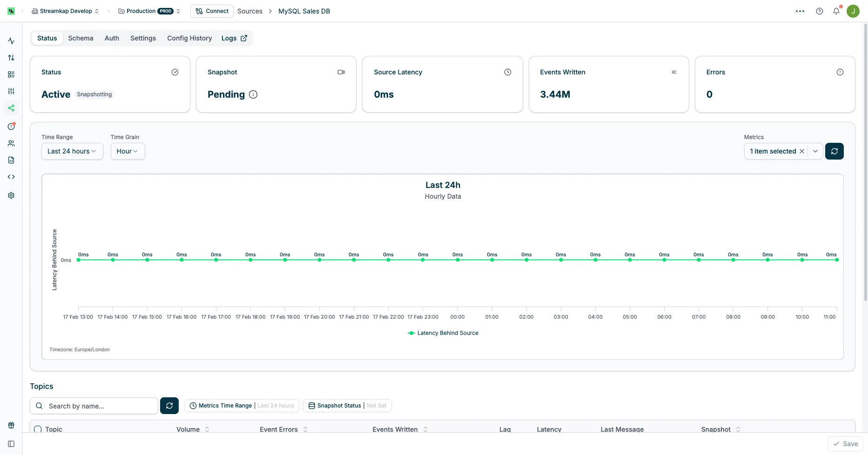Open the users sidebar icon
Viewport: 868px width, 455px height.
coord(11,143)
